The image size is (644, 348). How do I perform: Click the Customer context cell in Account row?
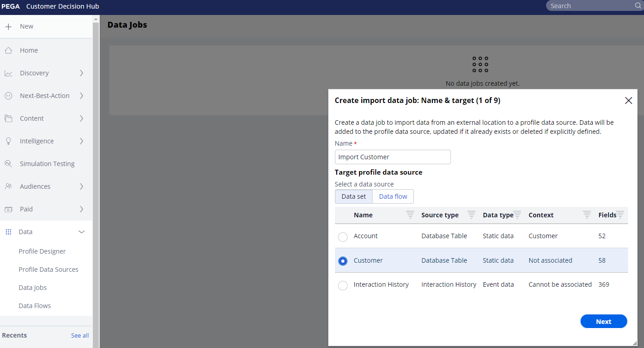(x=543, y=236)
